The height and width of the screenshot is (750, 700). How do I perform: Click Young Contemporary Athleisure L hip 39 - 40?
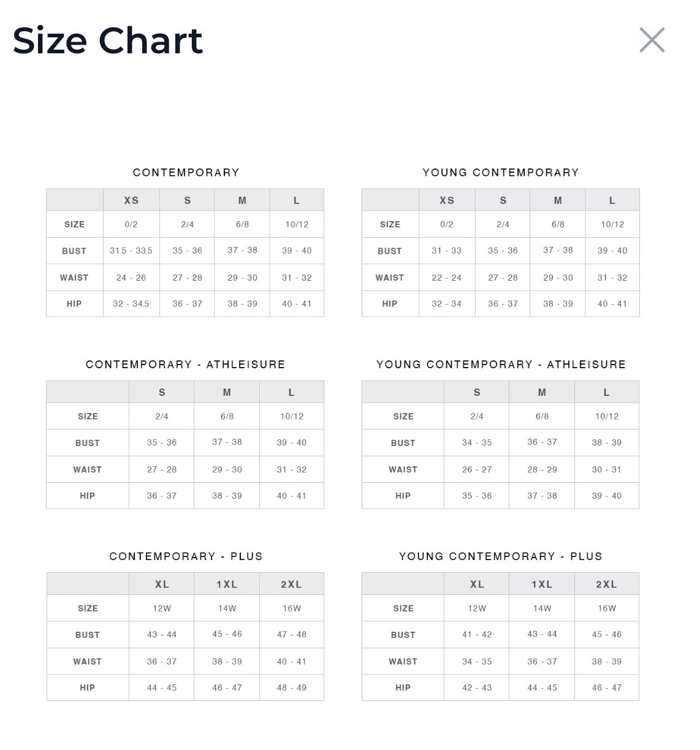(x=607, y=496)
